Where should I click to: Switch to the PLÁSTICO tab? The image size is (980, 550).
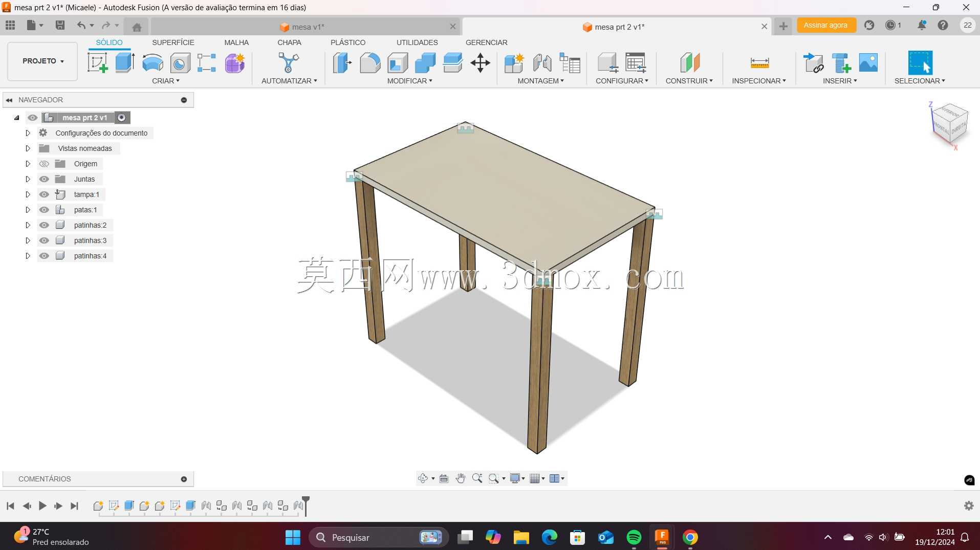tap(348, 42)
